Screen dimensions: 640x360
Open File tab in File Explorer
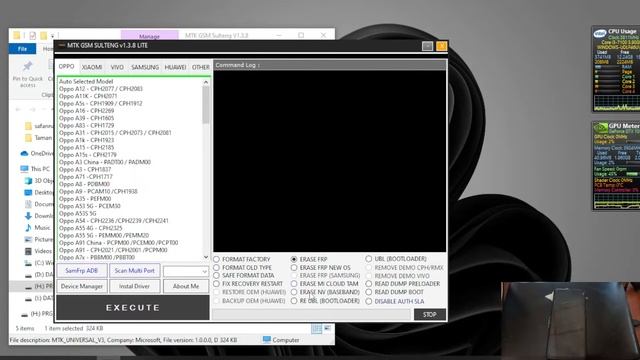click(x=22, y=49)
